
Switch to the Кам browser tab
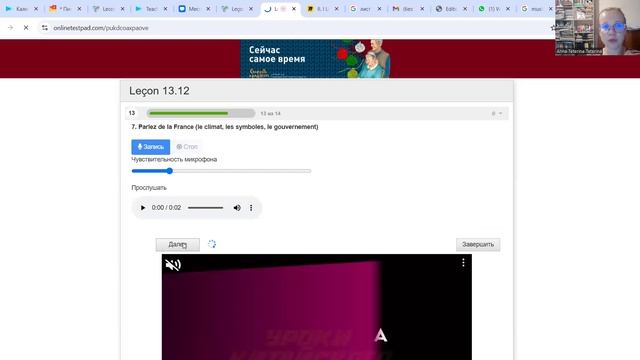tap(17, 9)
